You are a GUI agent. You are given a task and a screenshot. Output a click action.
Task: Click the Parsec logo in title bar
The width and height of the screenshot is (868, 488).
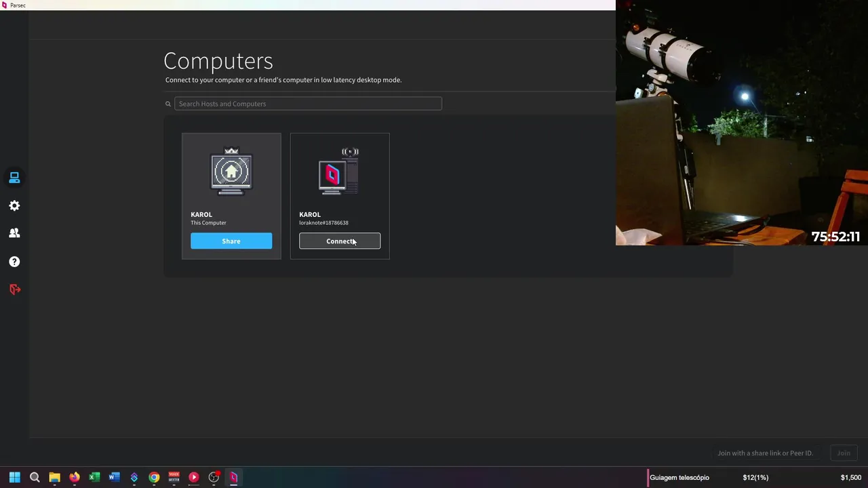pyautogui.click(x=5, y=5)
